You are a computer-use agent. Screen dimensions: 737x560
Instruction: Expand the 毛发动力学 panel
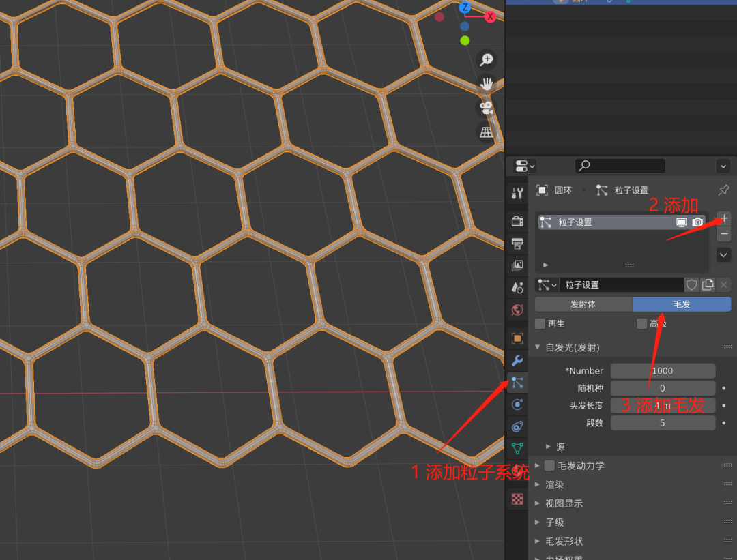538,466
